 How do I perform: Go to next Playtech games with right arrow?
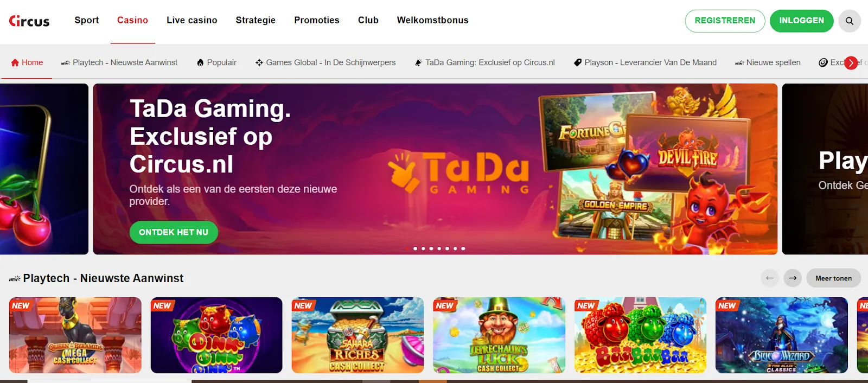tap(793, 278)
